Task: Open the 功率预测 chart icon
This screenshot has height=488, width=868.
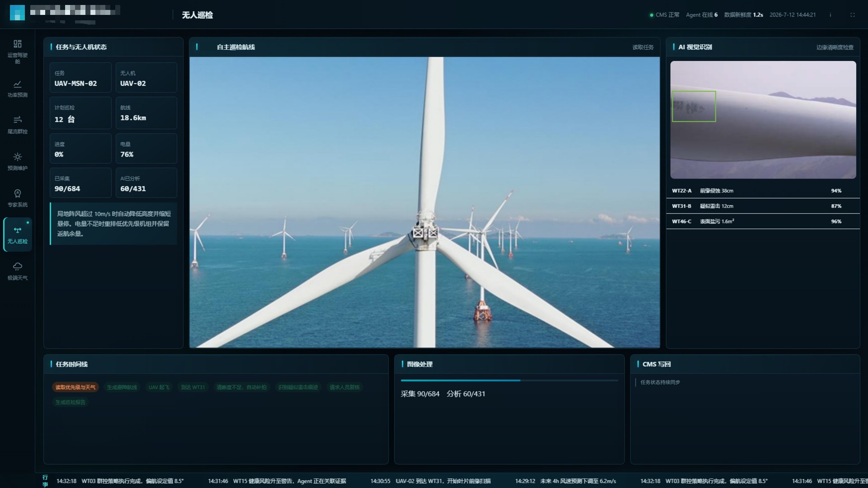Action: click(17, 89)
